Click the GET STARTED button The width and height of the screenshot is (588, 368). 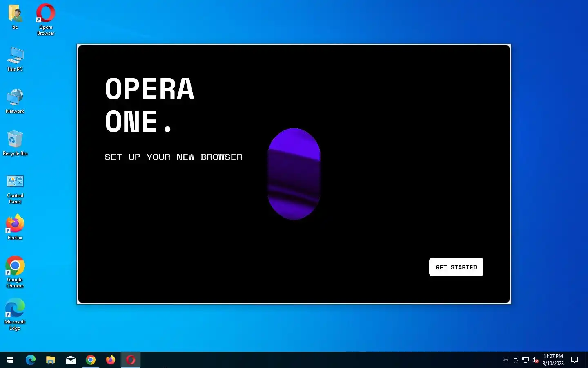[x=456, y=267]
